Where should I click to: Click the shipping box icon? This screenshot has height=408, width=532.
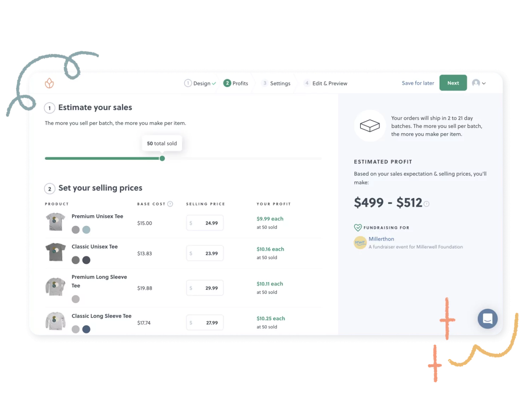point(370,126)
